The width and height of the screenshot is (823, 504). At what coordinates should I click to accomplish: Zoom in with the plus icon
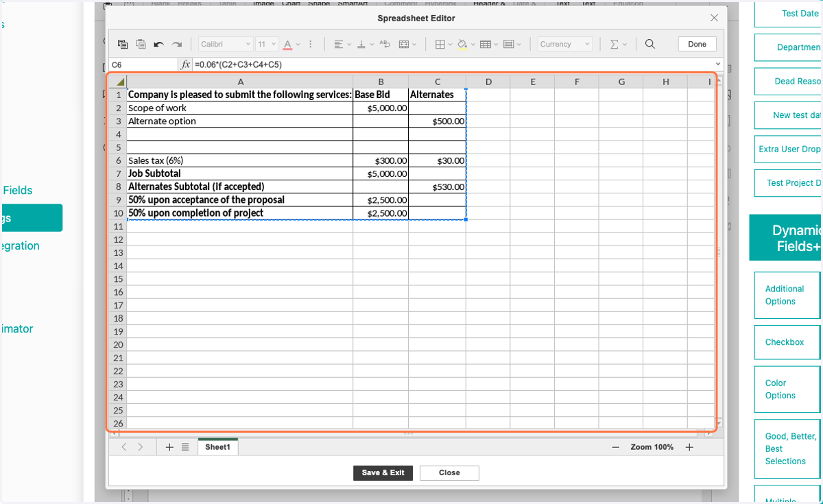(689, 447)
